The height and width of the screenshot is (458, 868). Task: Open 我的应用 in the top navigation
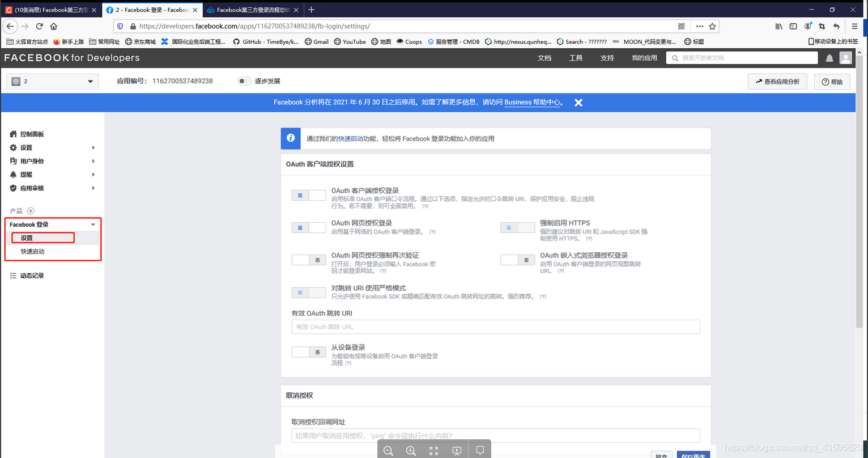point(644,58)
